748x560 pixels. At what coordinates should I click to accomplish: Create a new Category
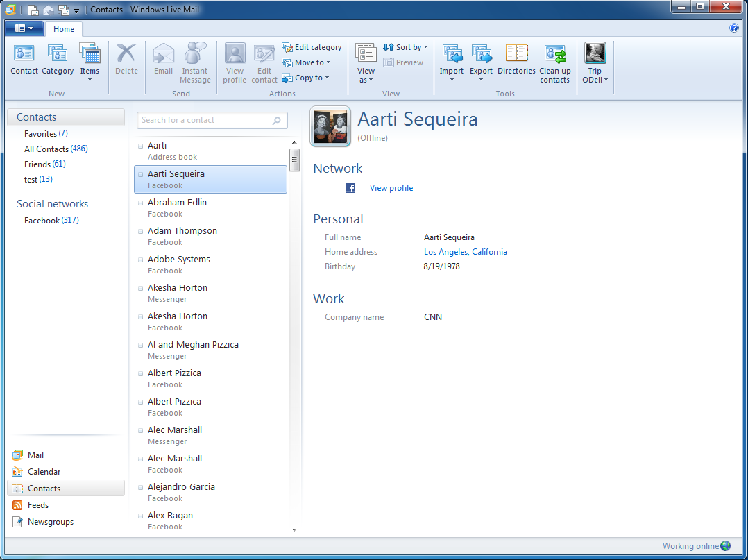[58, 59]
